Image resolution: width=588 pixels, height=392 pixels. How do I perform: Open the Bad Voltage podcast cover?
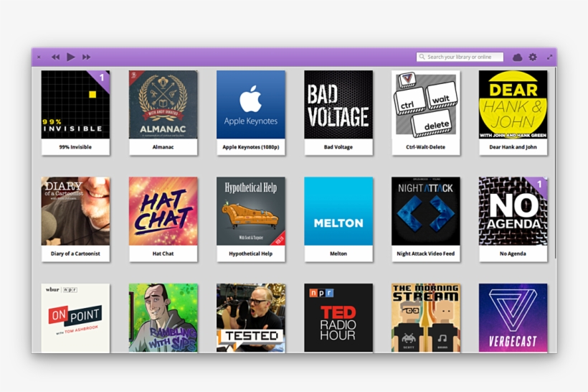[x=338, y=104]
